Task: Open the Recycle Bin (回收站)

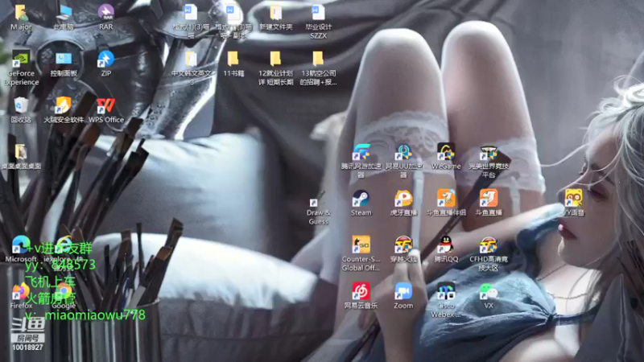Action: click(x=21, y=110)
